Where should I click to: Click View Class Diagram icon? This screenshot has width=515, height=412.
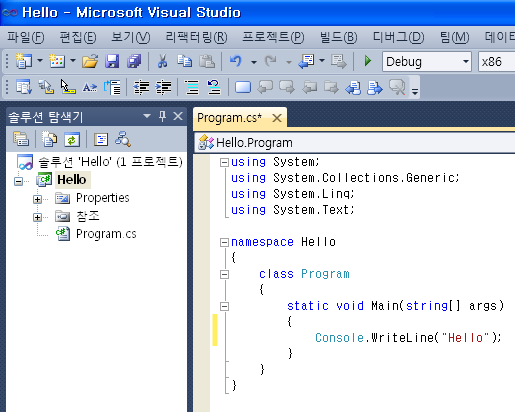click(123, 139)
